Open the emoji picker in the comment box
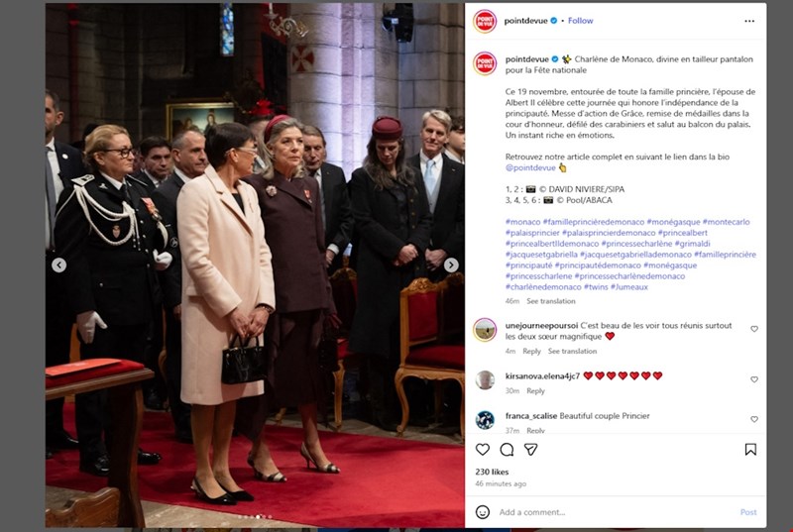The width and height of the screenshot is (793, 532). pos(483,512)
